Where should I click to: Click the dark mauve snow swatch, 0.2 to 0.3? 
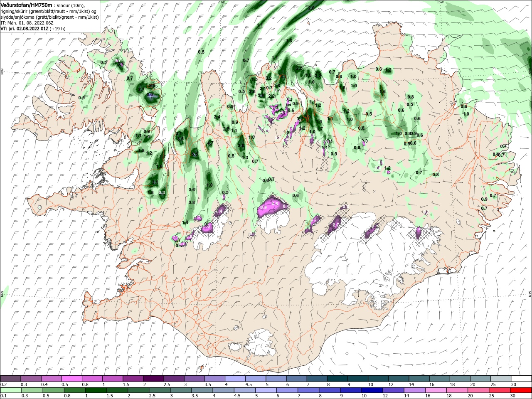[x=11, y=379]
